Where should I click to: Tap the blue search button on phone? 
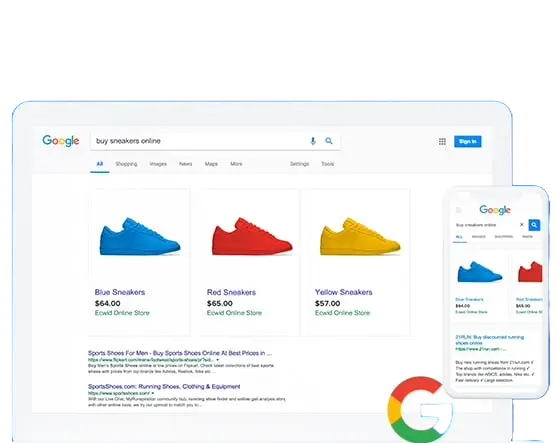coord(534,225)
